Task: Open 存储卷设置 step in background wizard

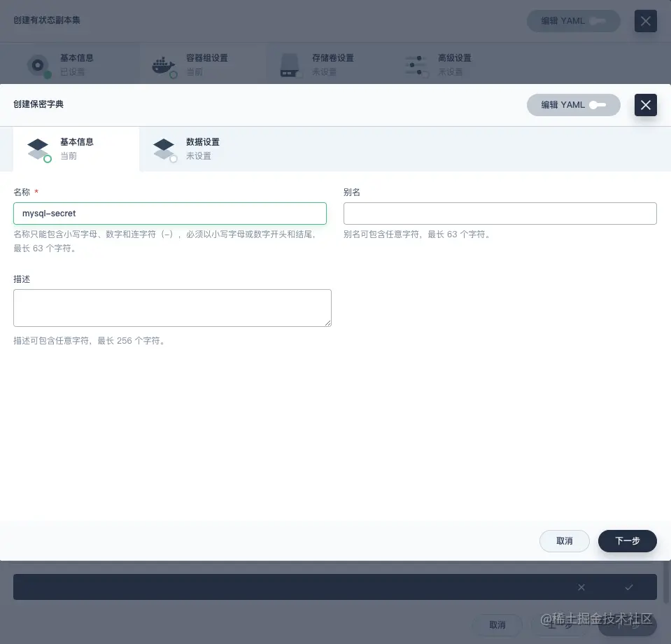Action: pos(327,64)
